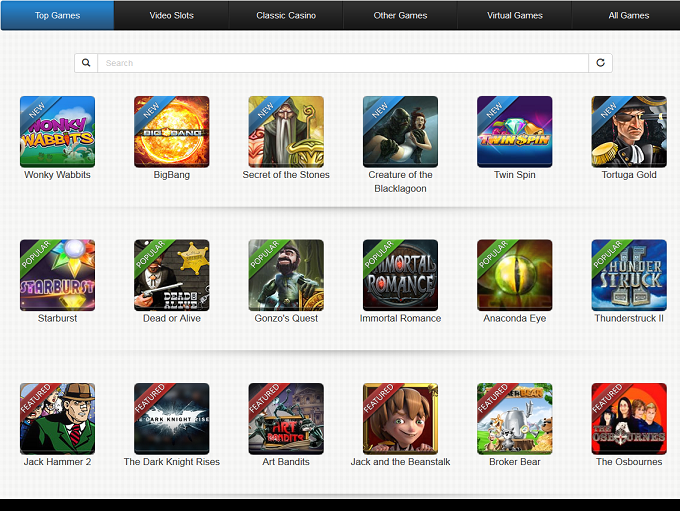
Task: Select Jack and the Beanstalk game icon
Action: [x=400, y=419]
